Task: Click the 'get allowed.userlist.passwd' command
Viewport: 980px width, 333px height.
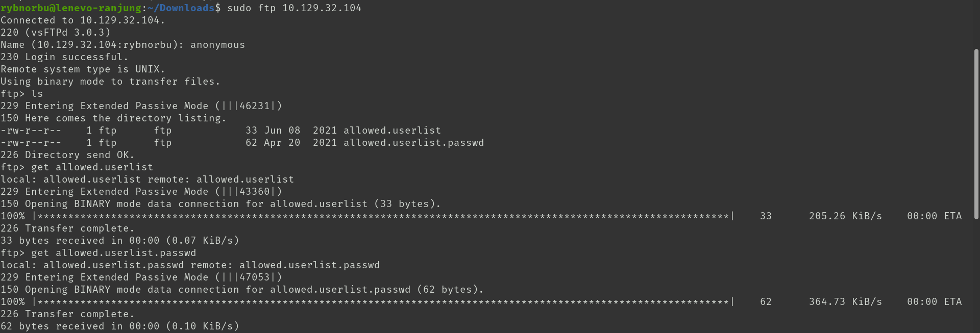Action: [x=113, y=253]
